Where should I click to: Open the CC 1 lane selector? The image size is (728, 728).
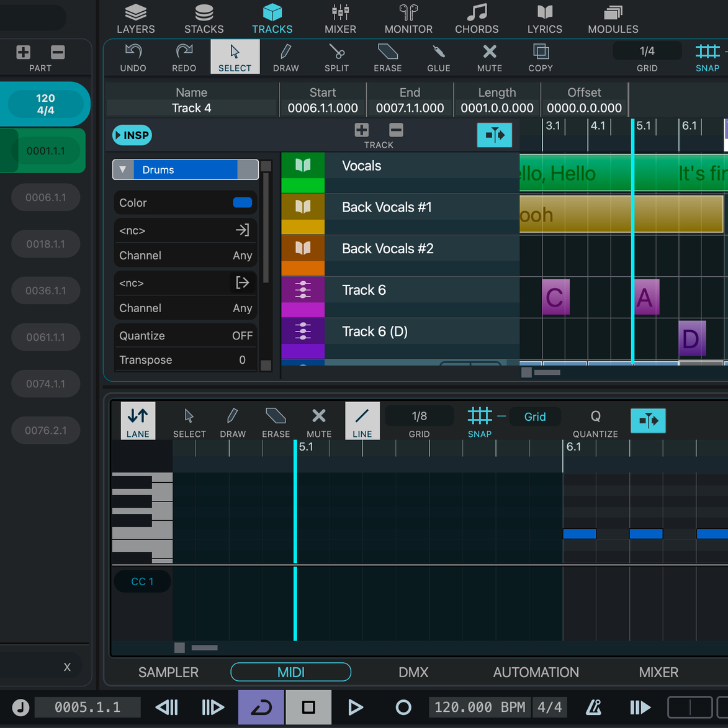pyautogui.click(x=142, y=582)
